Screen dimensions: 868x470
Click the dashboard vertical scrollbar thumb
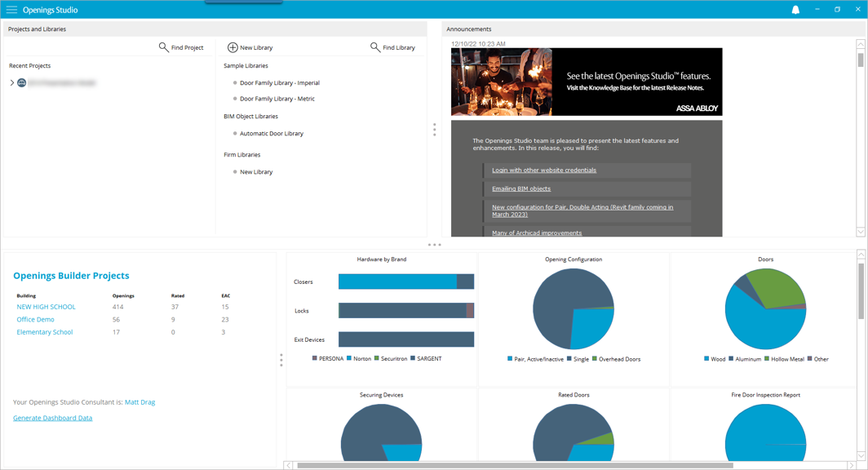(x=861, y=291)
